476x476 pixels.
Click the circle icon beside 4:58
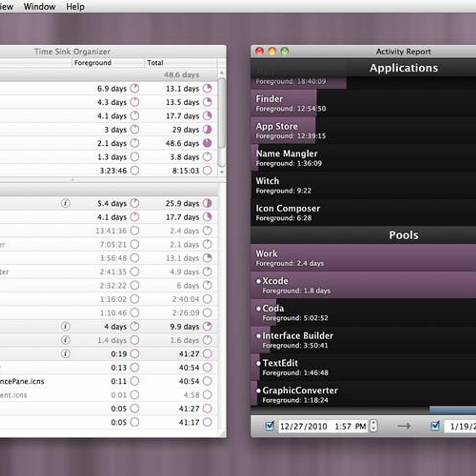[207, 395]
